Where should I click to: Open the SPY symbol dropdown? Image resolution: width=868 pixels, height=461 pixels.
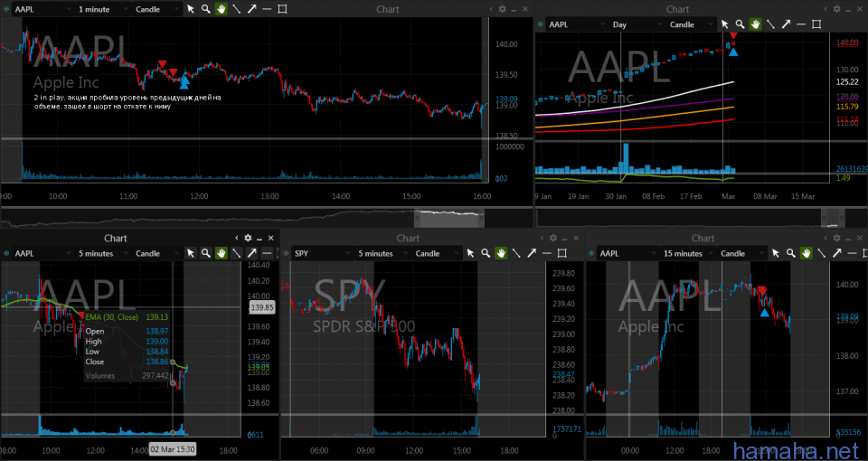[x=322, y=253]
